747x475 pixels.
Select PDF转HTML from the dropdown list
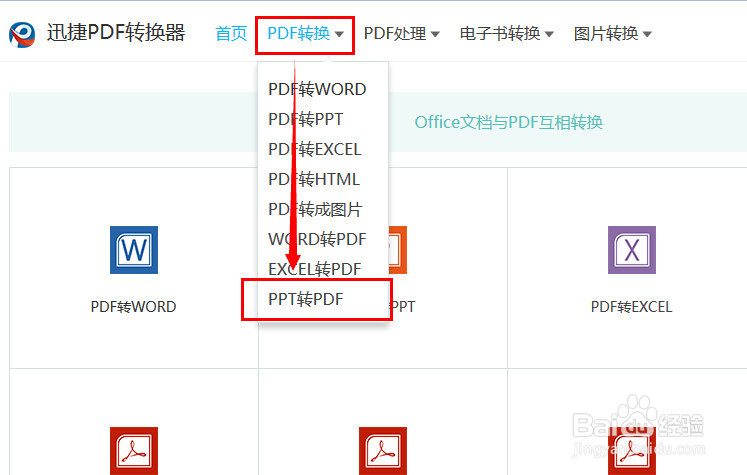click(313, 179)
